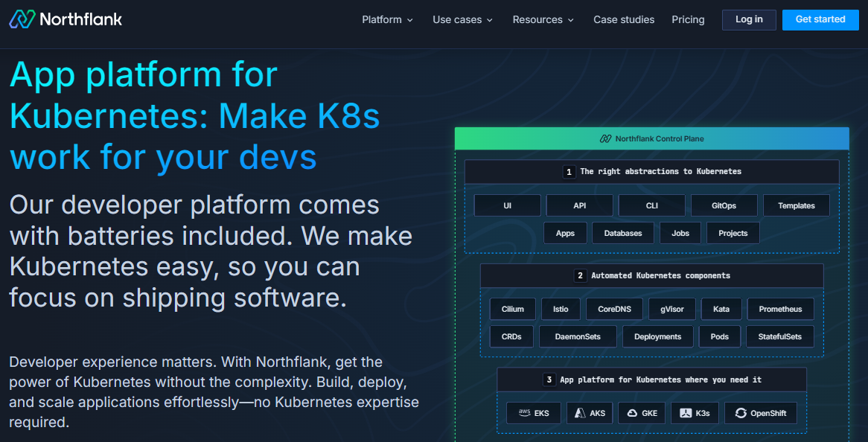The height and width of the screenshot is (442, 868).
Task: Click the Google Cloud icon on GKE tile
Action: [x=632, y=413]
